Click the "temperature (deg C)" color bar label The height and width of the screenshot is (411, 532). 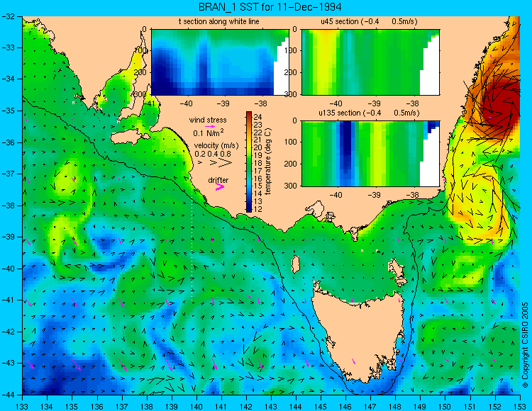pyautogui.click(x=268, y=162)
